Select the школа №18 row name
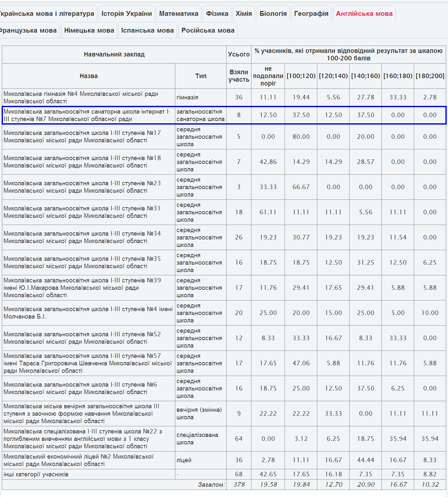Screen dimensions: 448x497 pyautogui.click(x=82, y=162)
